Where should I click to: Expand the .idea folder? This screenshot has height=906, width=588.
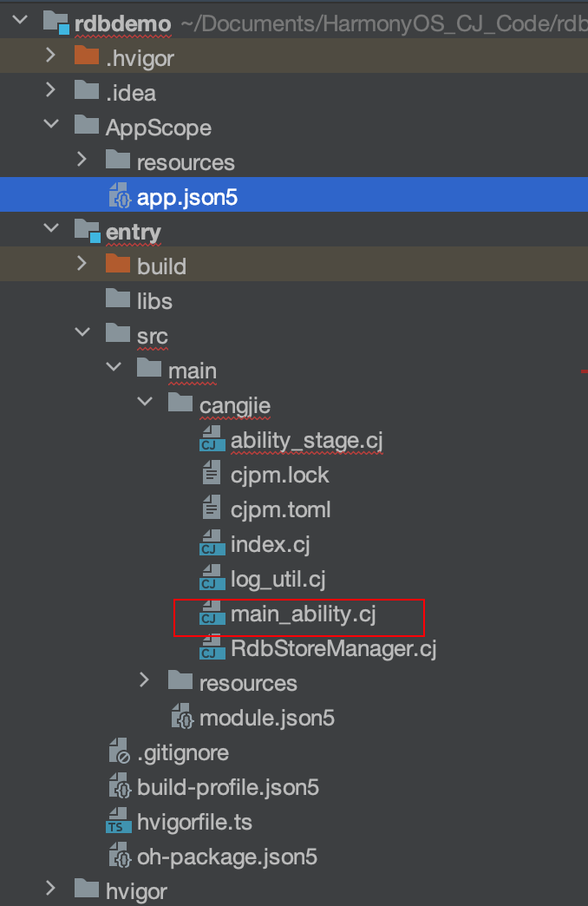[x=51, y=92]
